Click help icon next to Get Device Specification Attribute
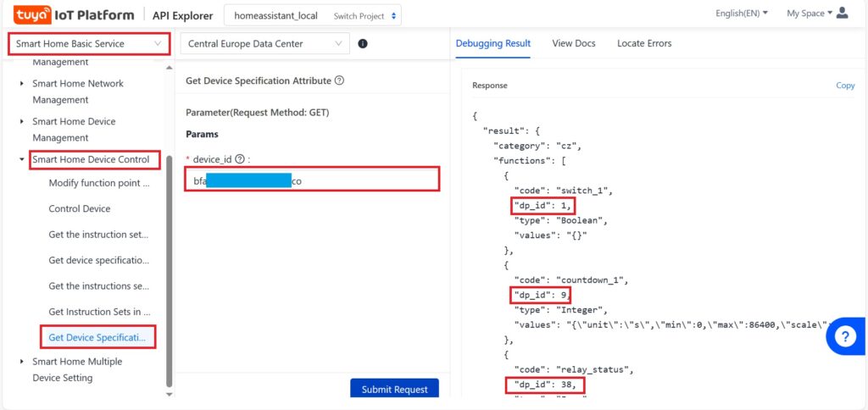The width and height of the screenshot is (868, 410). click(340, 80)
